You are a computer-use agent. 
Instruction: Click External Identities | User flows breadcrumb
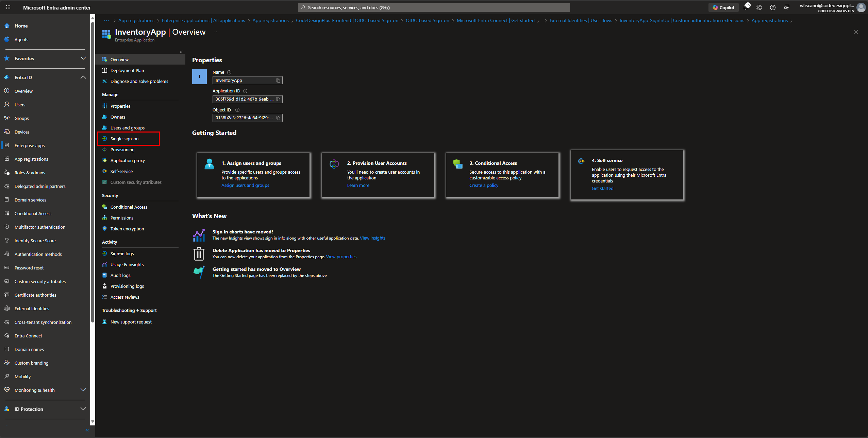point(581,21)
